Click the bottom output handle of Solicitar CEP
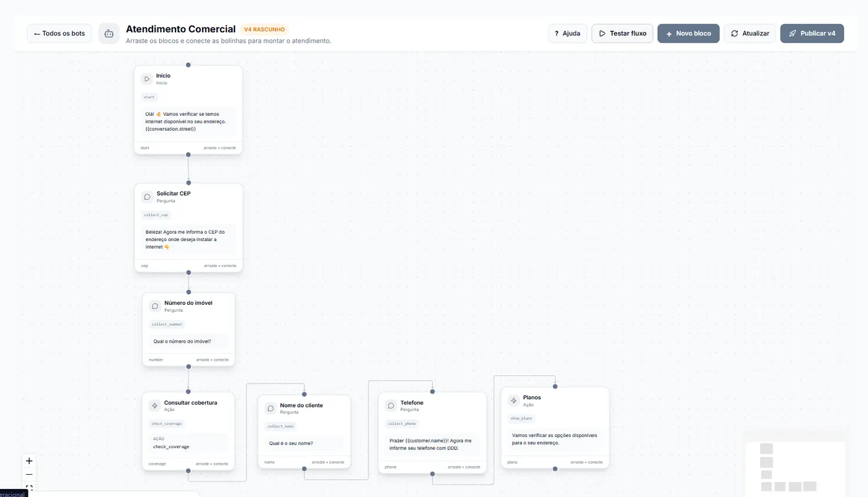This screenshot has height=497, width=868. tap(188, 272)
